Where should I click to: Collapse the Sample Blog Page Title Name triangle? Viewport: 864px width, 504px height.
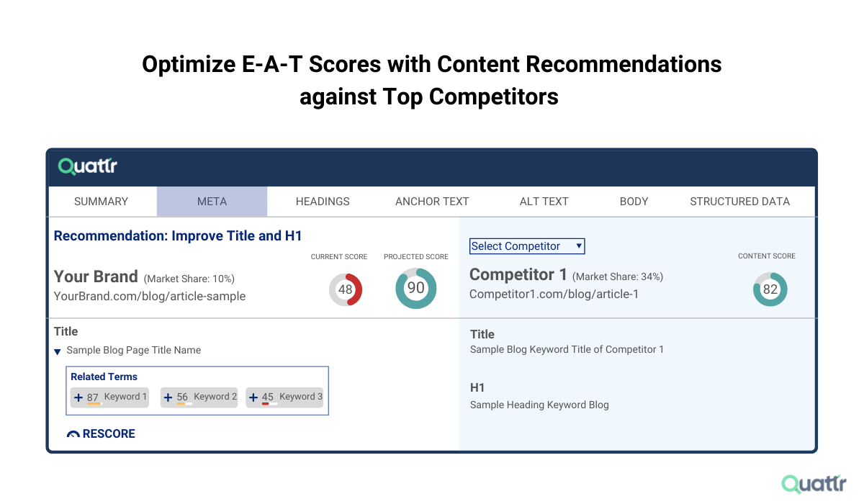[x=58, y=352]
